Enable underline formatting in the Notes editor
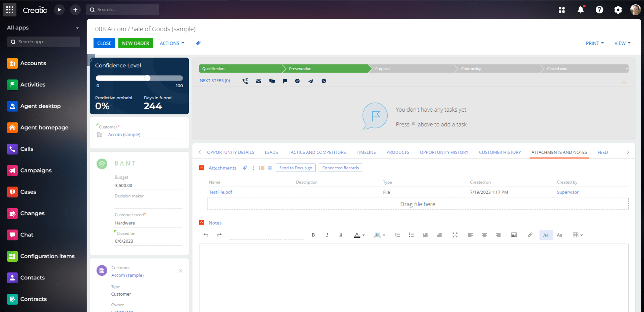 (x=341, y=235)
